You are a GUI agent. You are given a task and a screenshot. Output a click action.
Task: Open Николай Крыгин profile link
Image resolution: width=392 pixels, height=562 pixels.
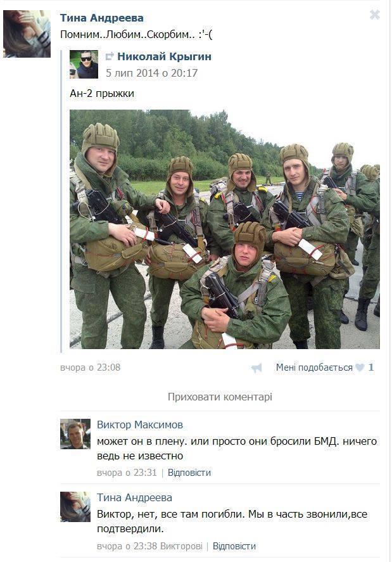(164, 56)
